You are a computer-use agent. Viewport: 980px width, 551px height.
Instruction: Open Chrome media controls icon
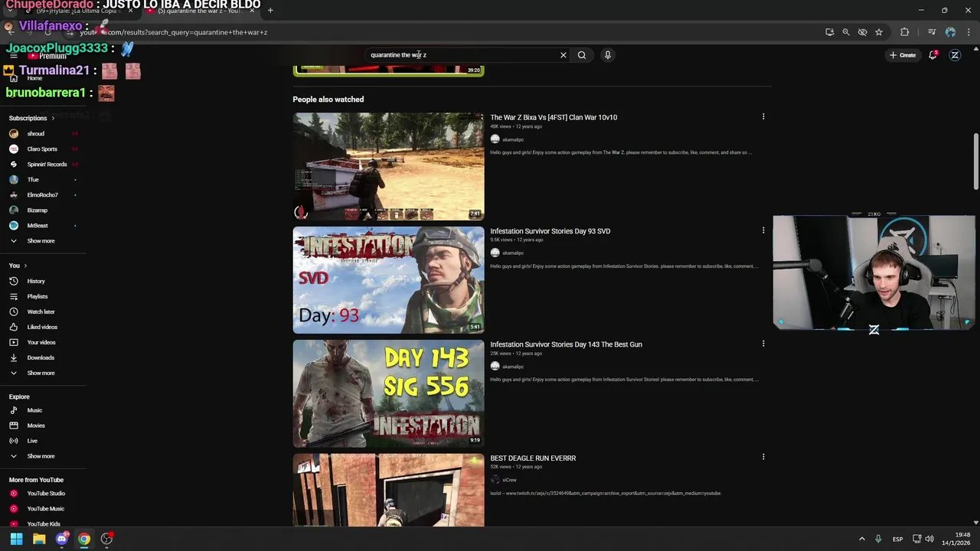(932, 32)
